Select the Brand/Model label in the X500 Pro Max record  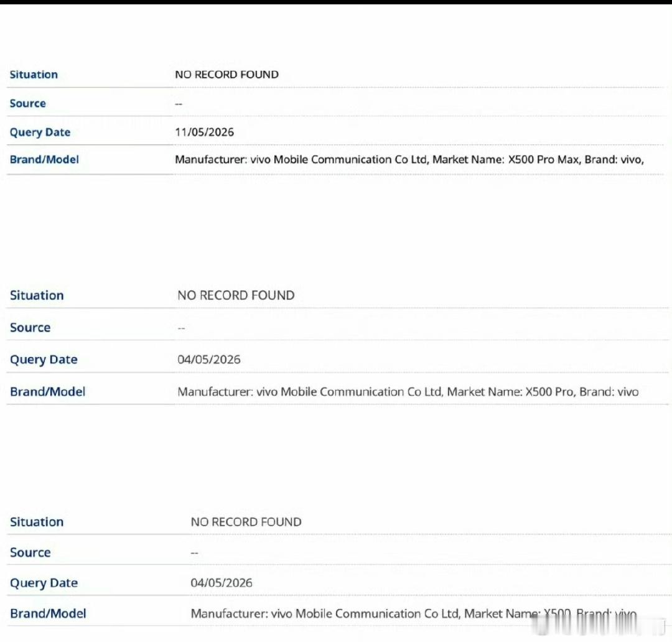(x=44, y=159)
